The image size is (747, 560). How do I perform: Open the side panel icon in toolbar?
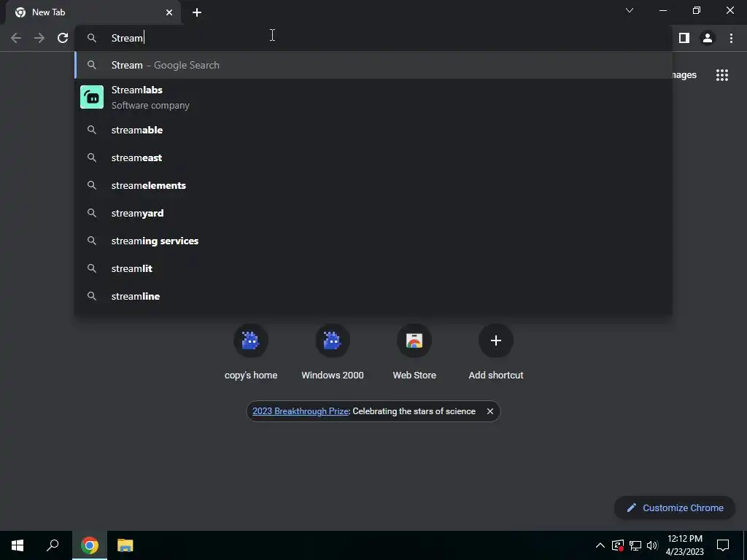point(684,38)
